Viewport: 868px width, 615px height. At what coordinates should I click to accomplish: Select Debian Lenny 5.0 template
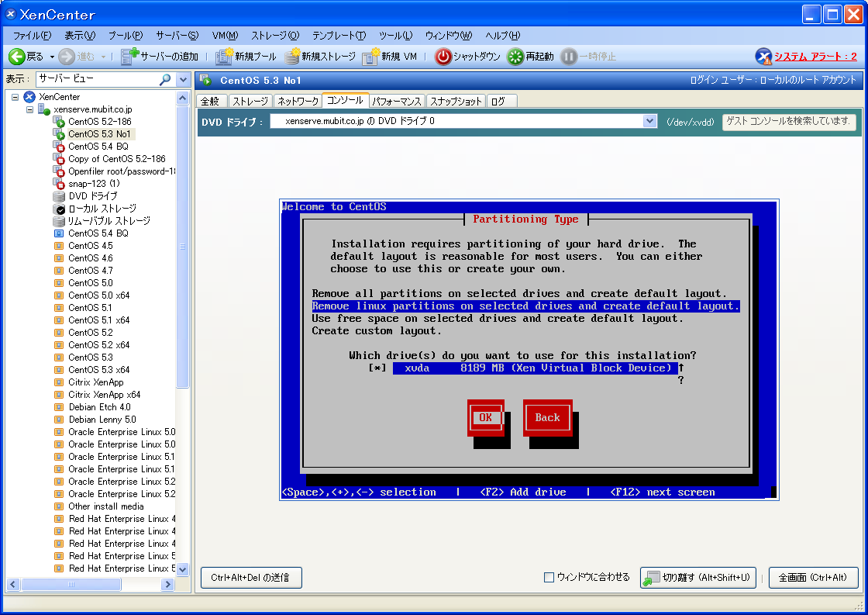pos(102,420)
